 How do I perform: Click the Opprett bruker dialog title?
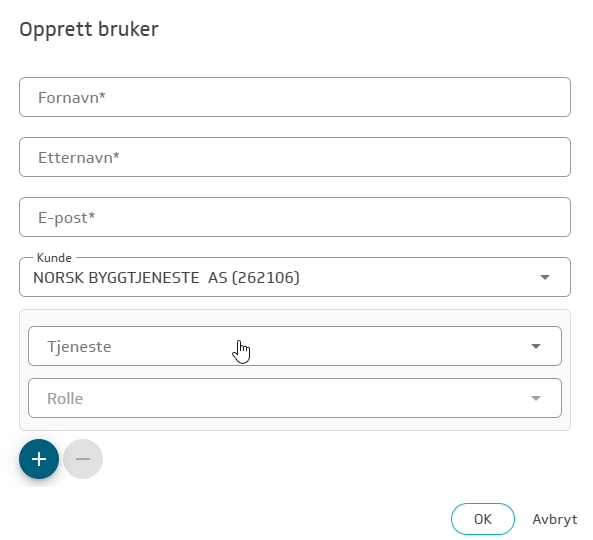[89, 29]
